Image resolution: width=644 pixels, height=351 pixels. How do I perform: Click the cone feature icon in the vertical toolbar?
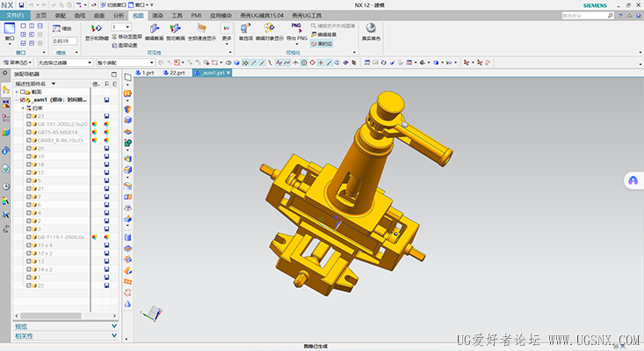click(x=127, y=303)
